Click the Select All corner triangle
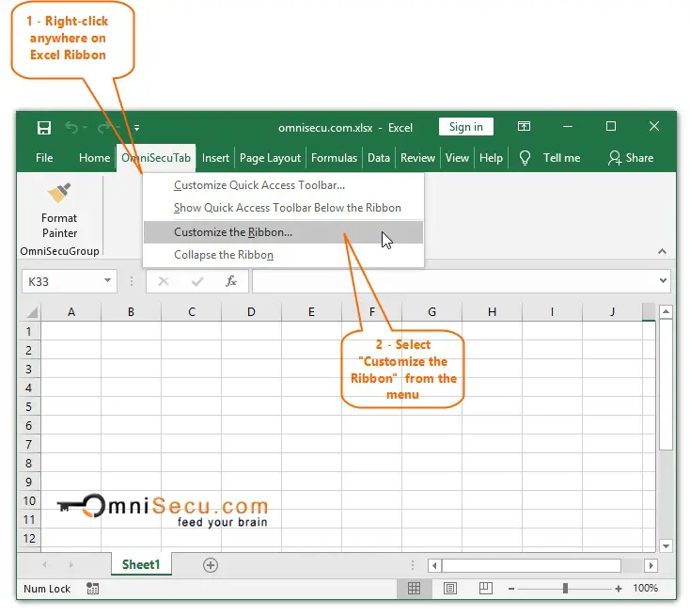 point(32,312)
